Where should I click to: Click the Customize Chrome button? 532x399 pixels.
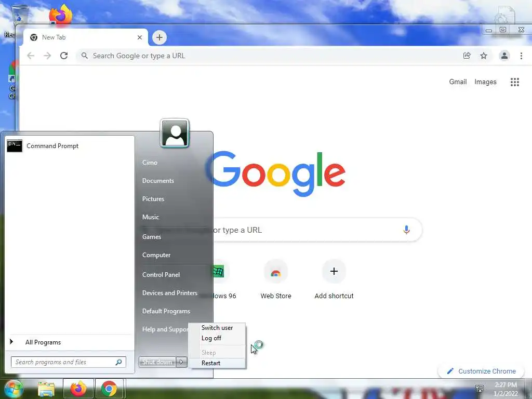[482, 371]
